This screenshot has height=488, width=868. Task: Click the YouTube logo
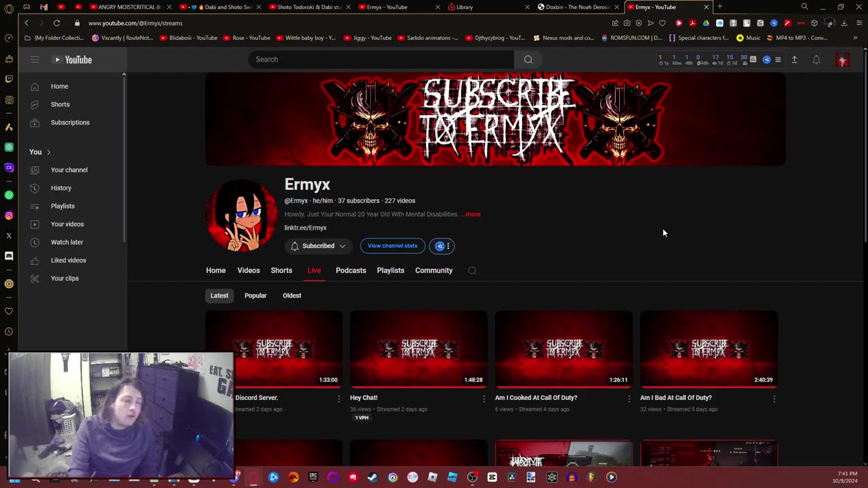[x=73, y=60]
